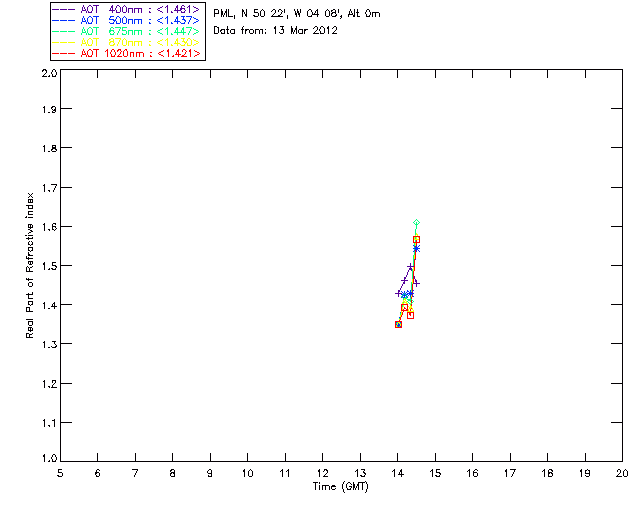This screenshot has height=512, width=640.
Task: Click the AOT 675nm green legend entry
Action: pyautogui.click(x=126, y=31)
